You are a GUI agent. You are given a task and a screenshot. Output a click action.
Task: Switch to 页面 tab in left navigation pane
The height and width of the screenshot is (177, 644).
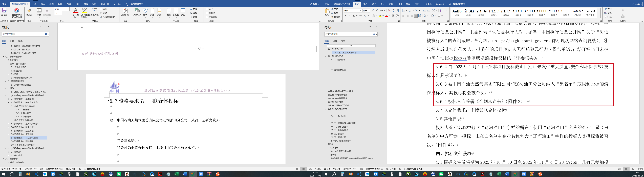12,41
